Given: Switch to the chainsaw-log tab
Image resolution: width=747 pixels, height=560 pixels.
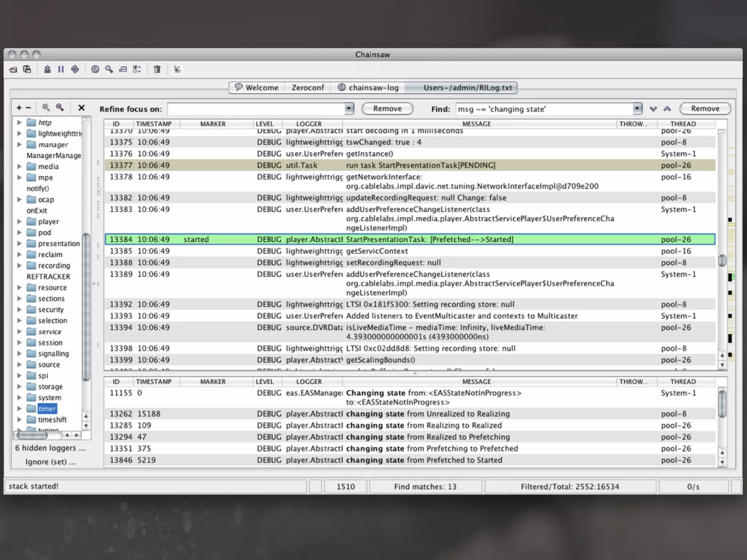Looking at the screenshot, I should [x=368, y=88].
